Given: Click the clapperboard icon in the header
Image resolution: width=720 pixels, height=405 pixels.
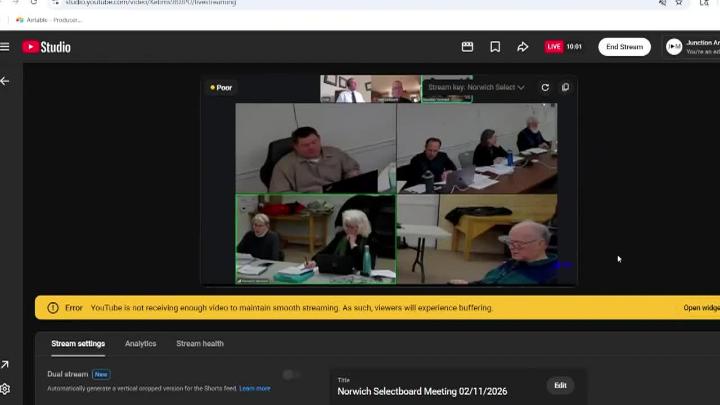Looking at the screenshot, I should click(x=467, y=47).
